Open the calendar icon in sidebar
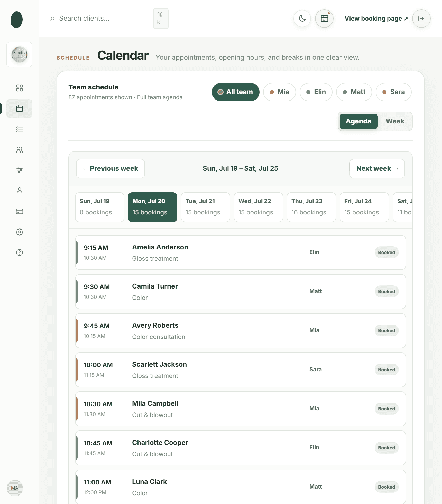Viewport: 442px width, 504px height. [19, 109]
